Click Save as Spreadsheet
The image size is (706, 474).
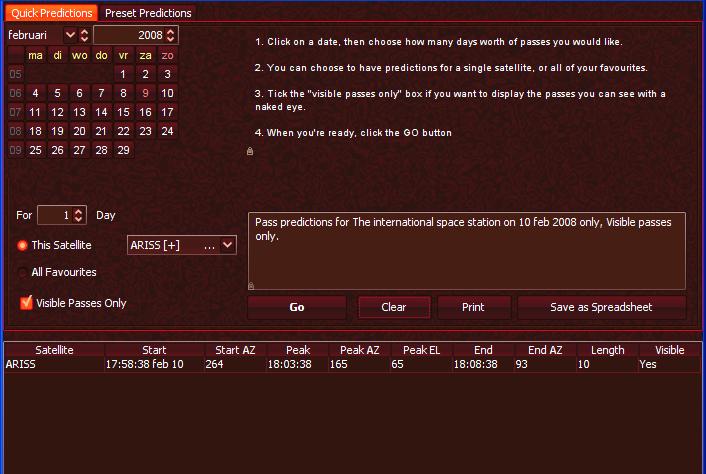[601, 307]
